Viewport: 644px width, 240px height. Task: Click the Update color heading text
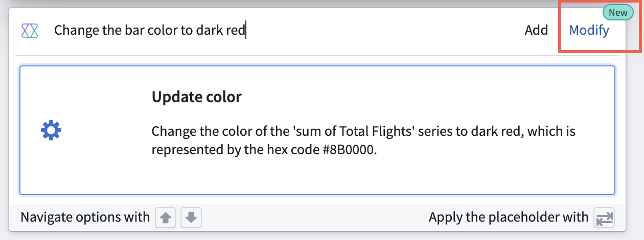coord(197,97)
